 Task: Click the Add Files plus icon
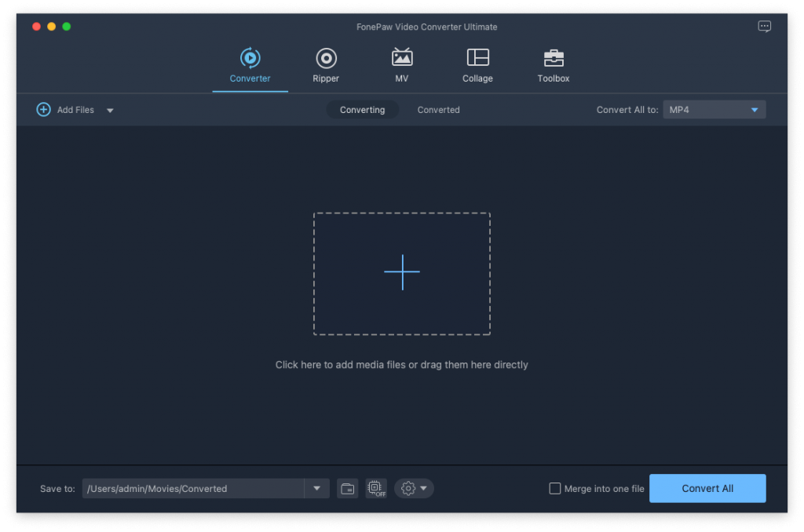44,110
